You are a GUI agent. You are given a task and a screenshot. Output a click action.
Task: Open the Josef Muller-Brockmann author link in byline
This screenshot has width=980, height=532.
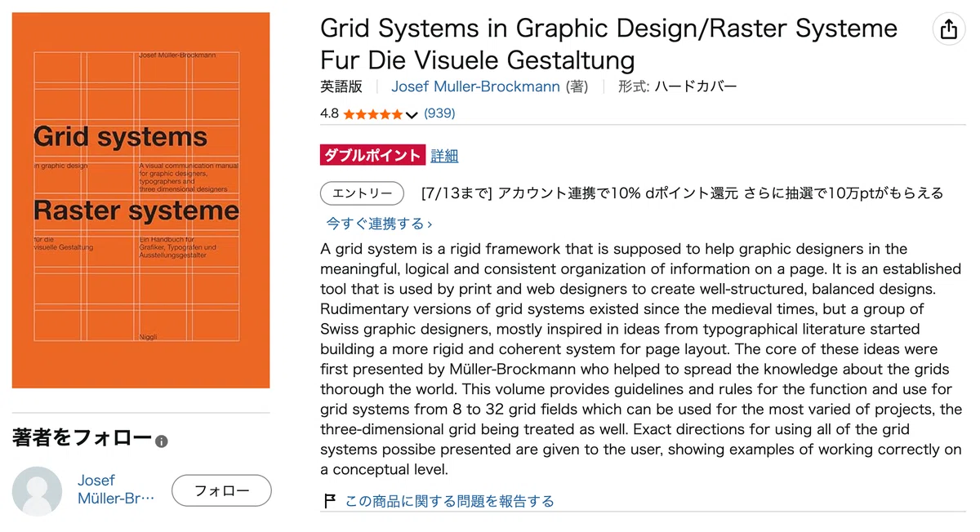click(475, 86)
